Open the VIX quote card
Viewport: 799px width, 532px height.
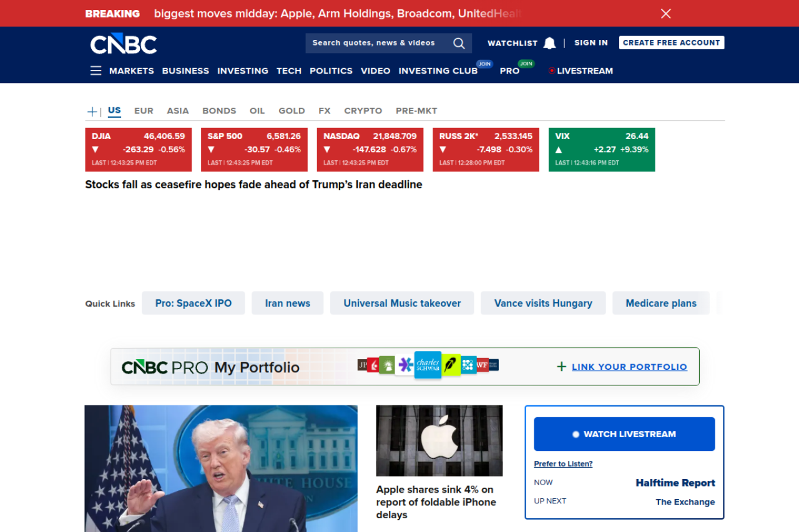coord(601,150)
